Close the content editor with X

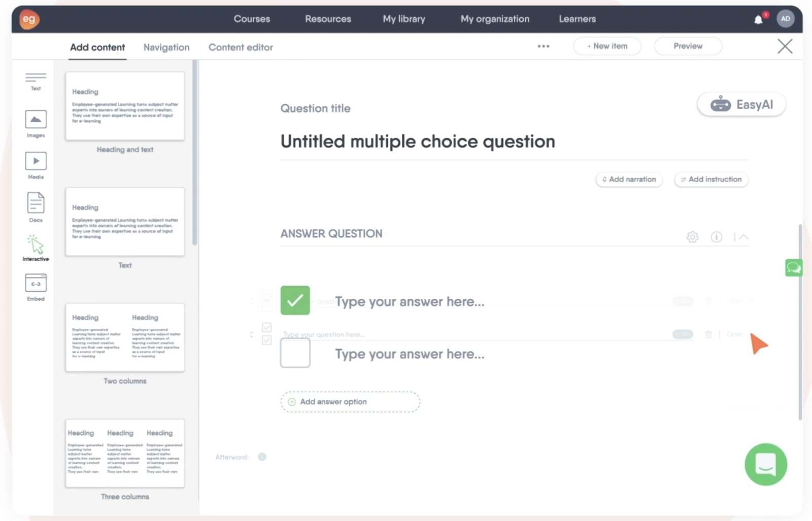pyautogui.click(x=785, y=46)
